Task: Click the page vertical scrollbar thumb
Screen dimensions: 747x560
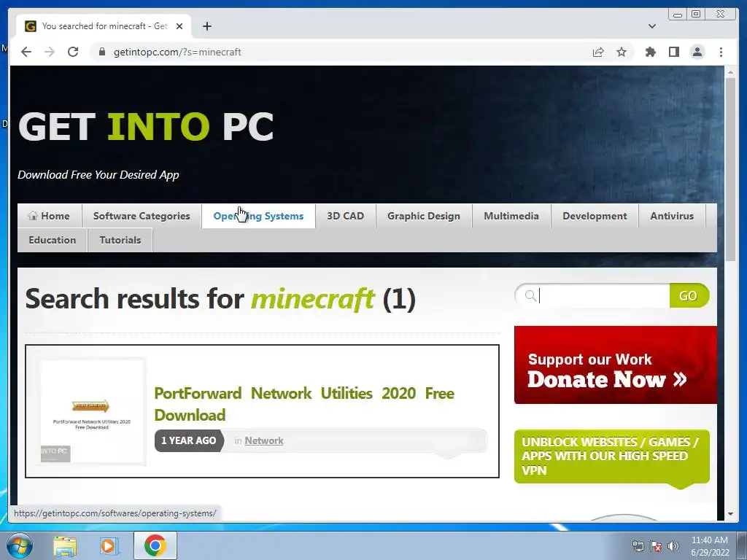Action: 730,169
